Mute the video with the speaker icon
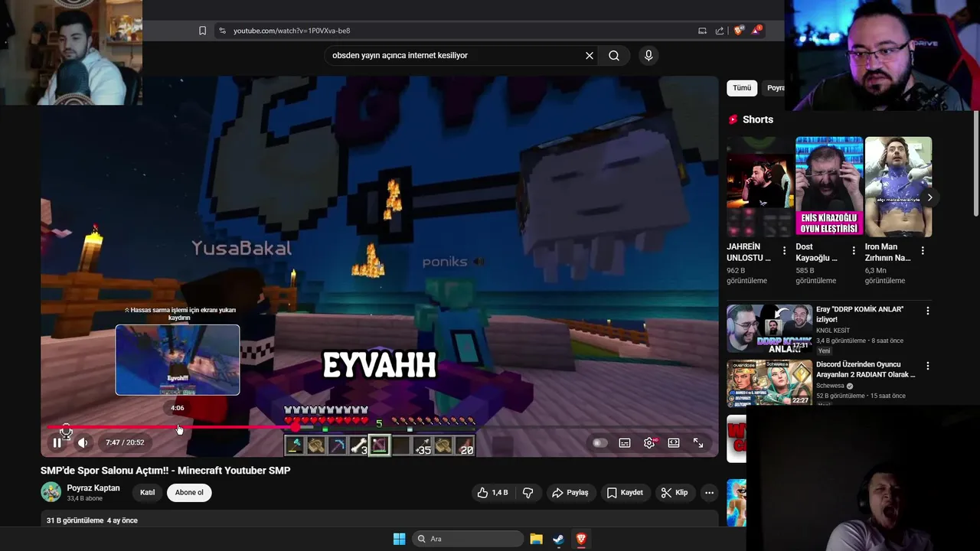The height and width of the screenshot is (551, 980). click(x=83, y=442)
